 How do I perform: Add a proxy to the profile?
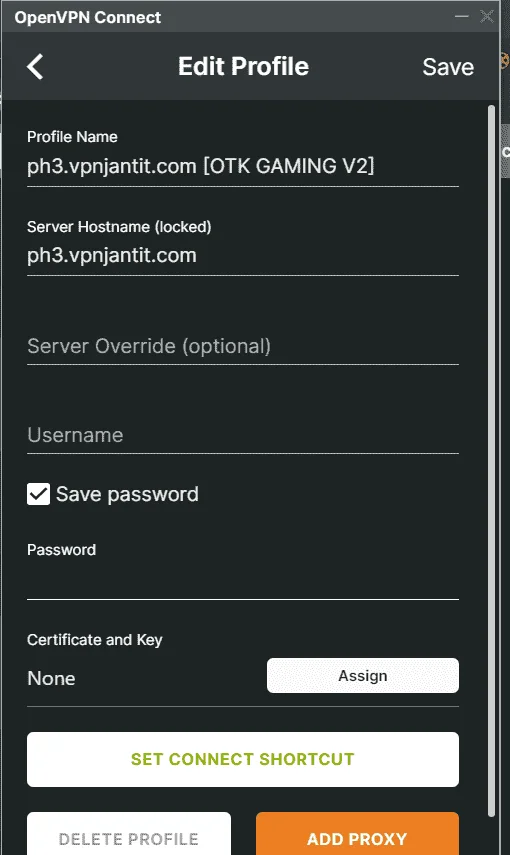(x=357, y=834)
